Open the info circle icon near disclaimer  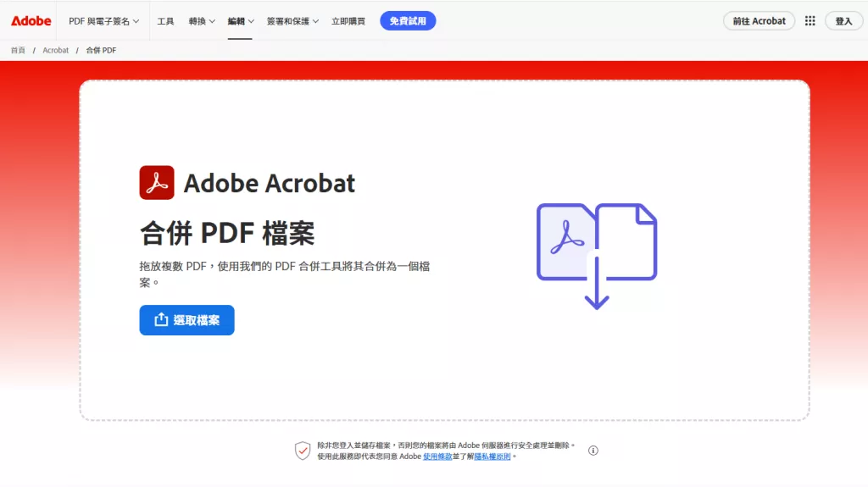593,451
